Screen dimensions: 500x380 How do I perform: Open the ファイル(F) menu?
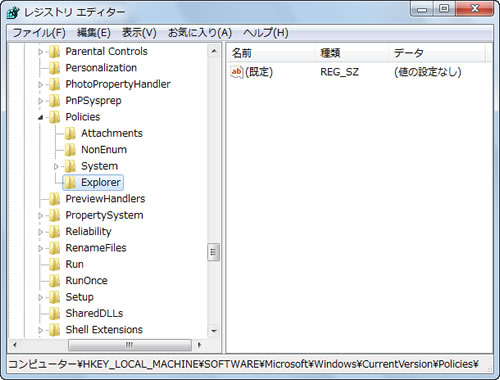39,33
